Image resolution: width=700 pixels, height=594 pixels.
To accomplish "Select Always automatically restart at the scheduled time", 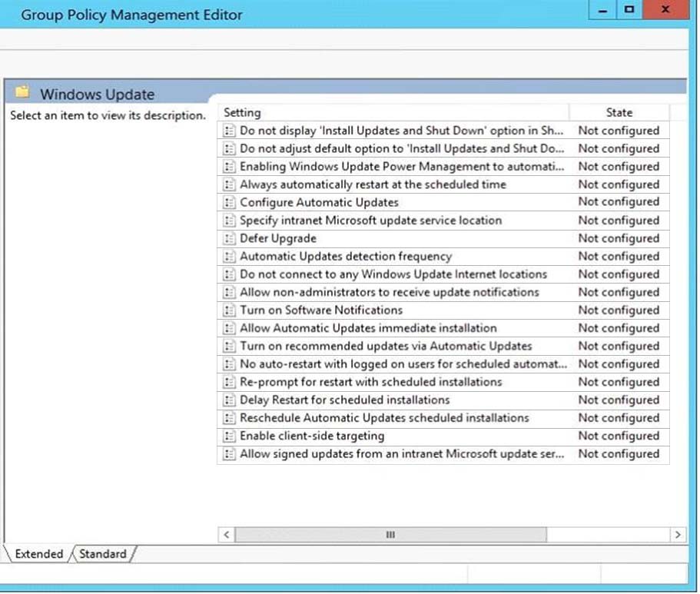I will click(x=373, y=184).
